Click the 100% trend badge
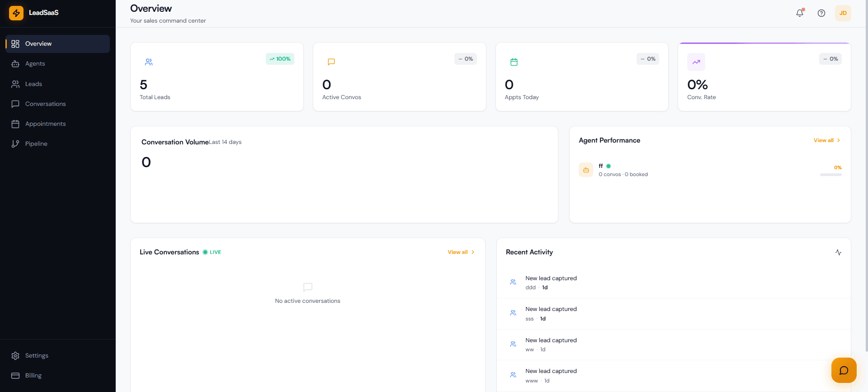Viewport: 868px width, 392px height. (280, 59)
